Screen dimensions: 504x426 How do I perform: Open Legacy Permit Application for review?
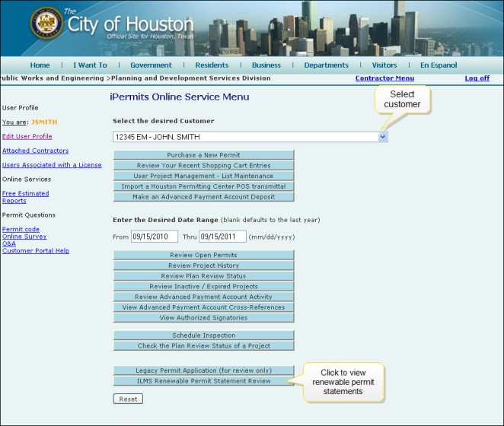[203, 370]
